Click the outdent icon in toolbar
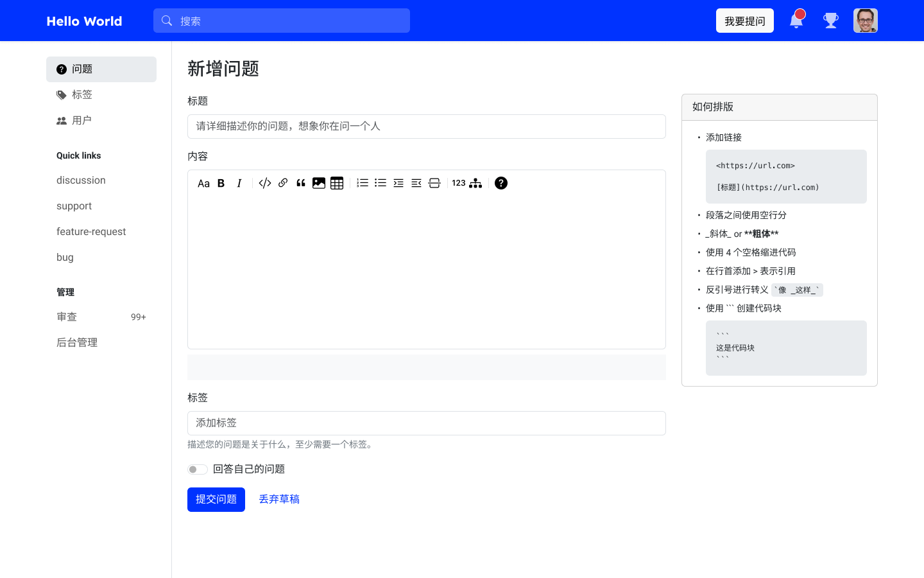 point(416,183)
